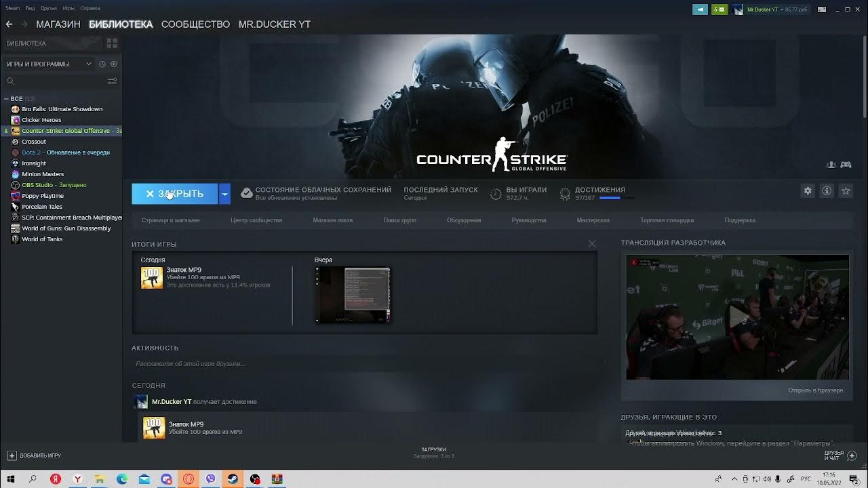Switch to the СООБЩЕСТВО tab
Image resolution: width=868 pixels, height=488 pixels.
[195, 24]
